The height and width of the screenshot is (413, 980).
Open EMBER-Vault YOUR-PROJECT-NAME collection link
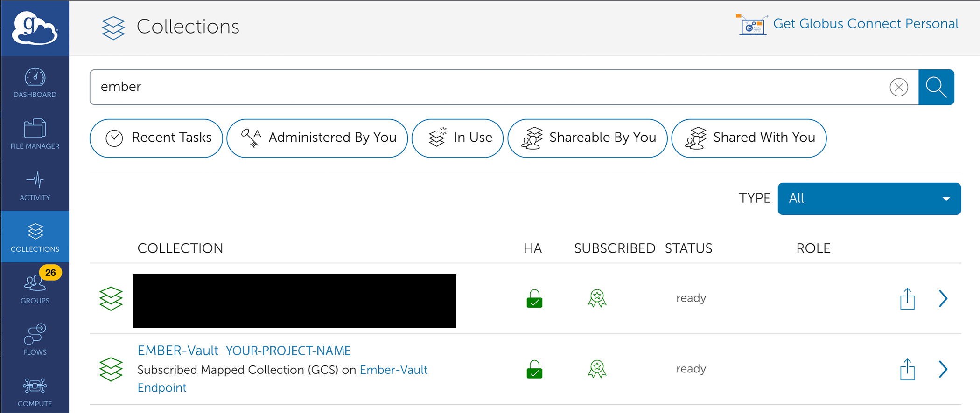[x=244, y=351]
